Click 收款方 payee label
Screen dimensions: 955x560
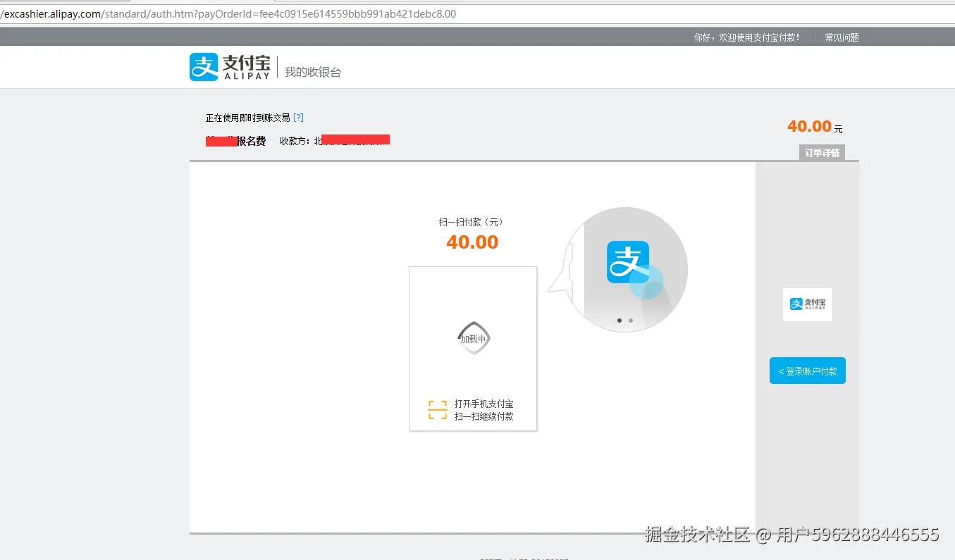[295, 141]
